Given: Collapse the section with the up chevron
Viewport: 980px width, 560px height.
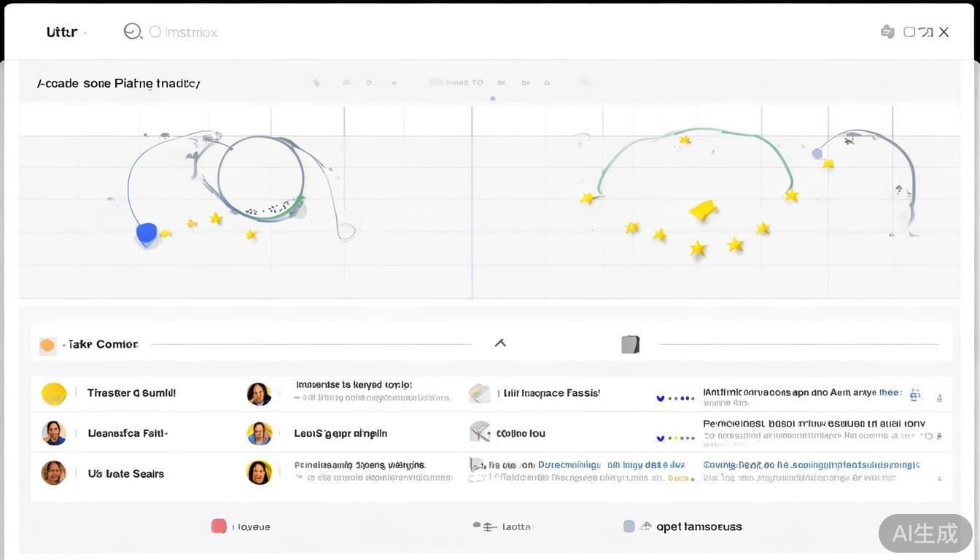Looking at the screenshot, I should (x=500, y=343).
